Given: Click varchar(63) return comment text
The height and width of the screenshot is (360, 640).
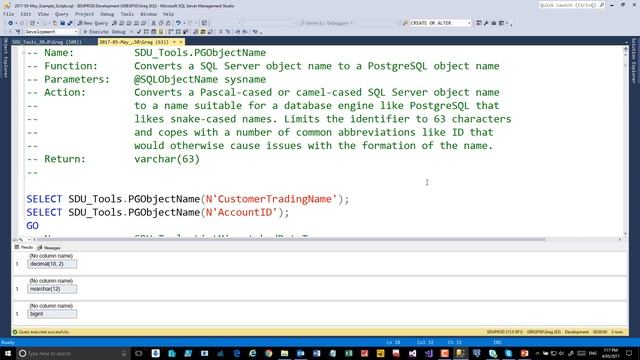Looking at the screenshot, I should tap(167, 159).
